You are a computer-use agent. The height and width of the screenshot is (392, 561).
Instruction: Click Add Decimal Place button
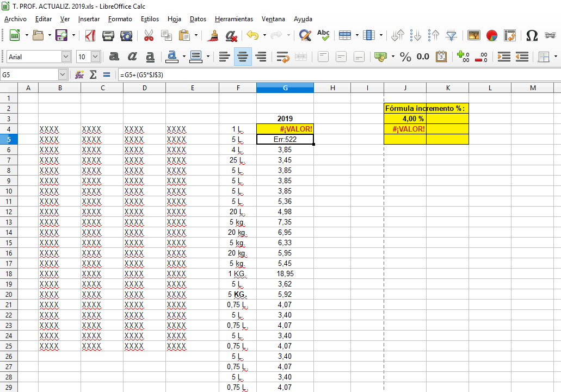pos(463,57)
